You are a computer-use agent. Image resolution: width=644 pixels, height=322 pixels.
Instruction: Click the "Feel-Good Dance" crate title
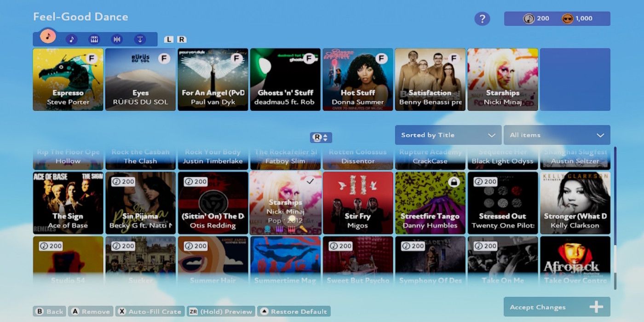tap(80, 17)
